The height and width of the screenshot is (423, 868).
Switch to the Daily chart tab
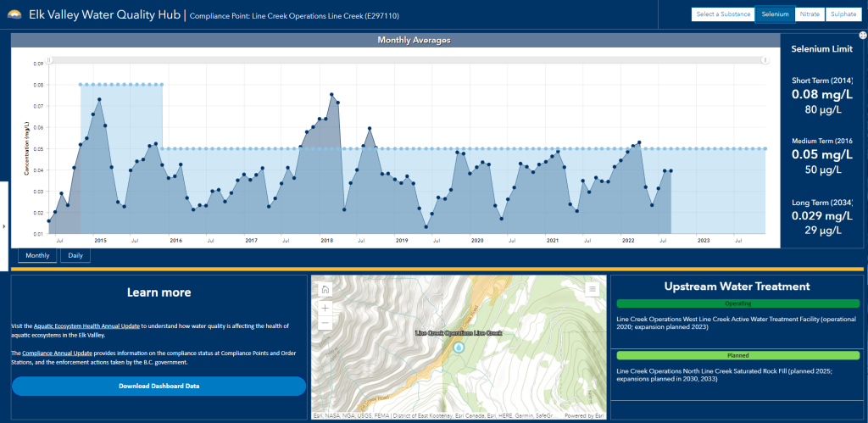click(75, 256)
